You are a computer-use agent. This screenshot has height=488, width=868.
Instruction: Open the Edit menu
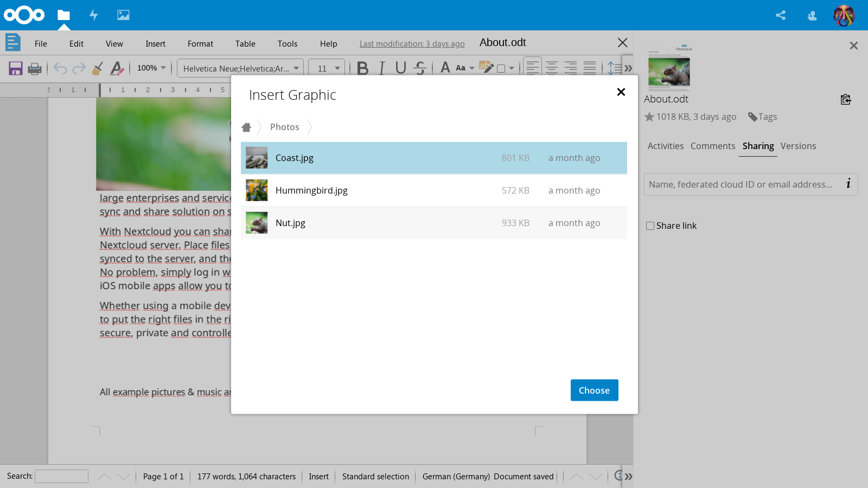[x=76, y=44]
